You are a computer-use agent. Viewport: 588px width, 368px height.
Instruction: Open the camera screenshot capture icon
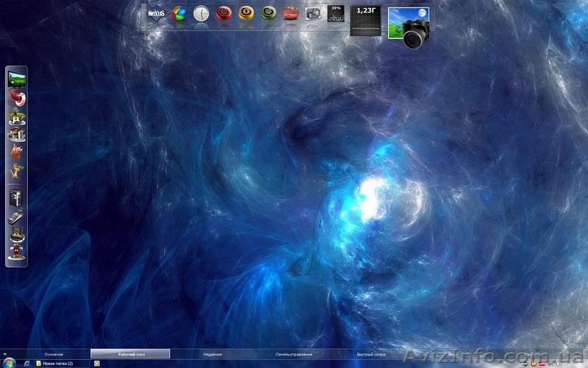[409, 27]
